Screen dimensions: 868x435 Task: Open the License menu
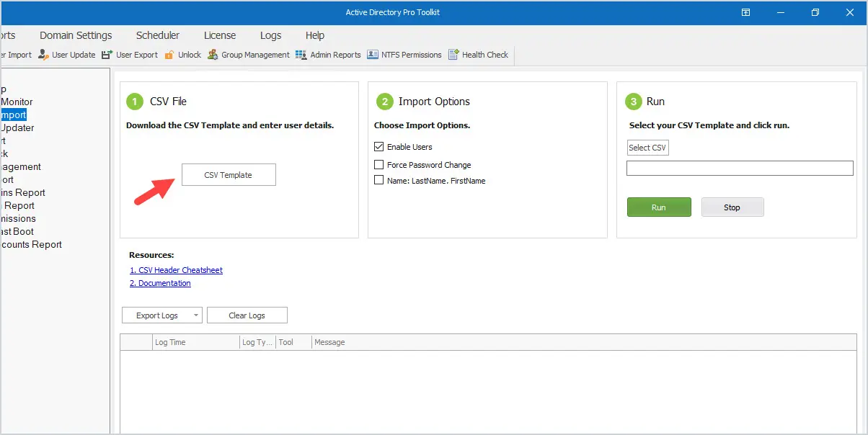click(220, 35)
